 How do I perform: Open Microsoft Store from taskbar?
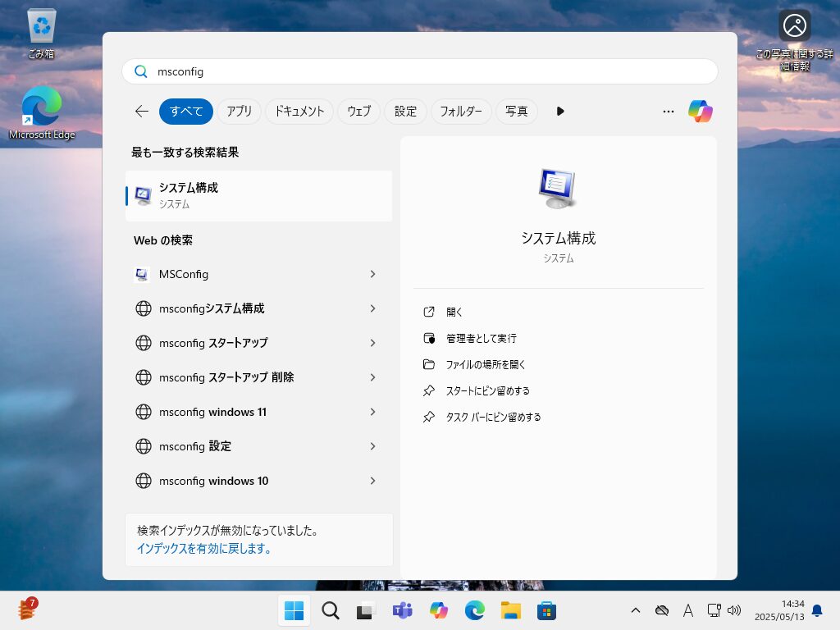546,610
